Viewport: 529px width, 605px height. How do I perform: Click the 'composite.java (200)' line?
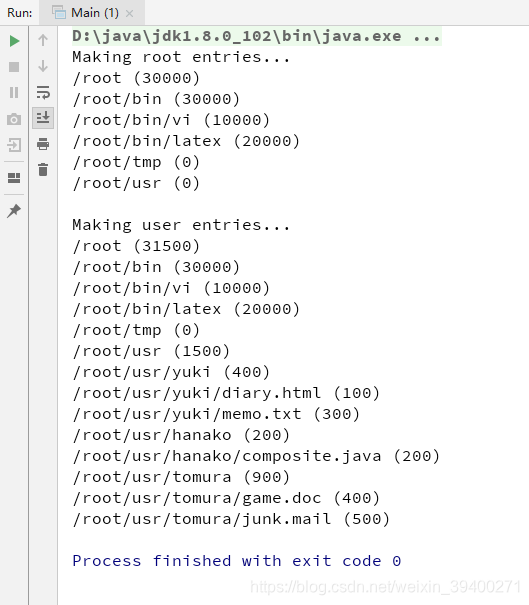click(x=256, y=456)
